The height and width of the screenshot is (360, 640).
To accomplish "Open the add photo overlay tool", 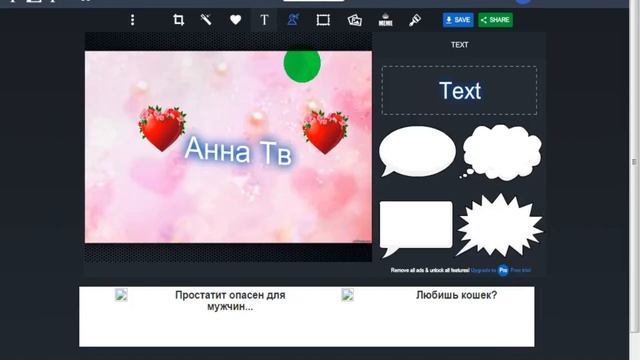I will point(354,20).
